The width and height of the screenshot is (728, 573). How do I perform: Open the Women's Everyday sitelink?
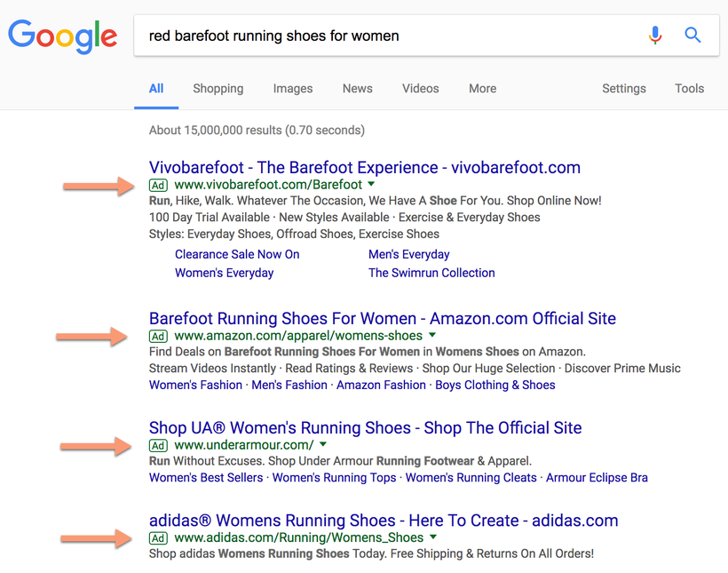[225, 273]
